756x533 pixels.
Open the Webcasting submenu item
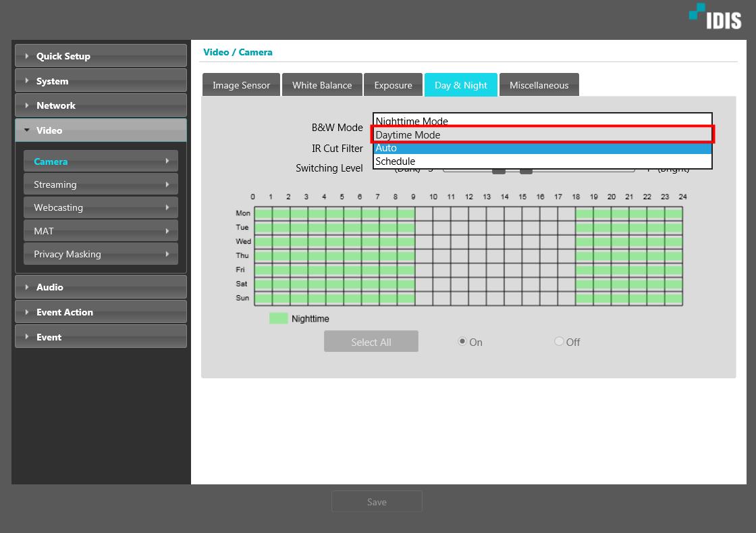101,207
